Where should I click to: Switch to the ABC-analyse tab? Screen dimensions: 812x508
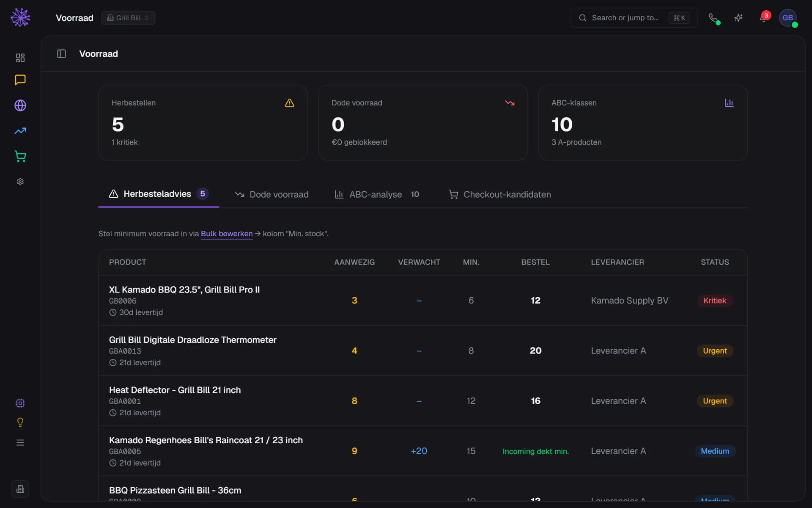click(x=376, y=194)
